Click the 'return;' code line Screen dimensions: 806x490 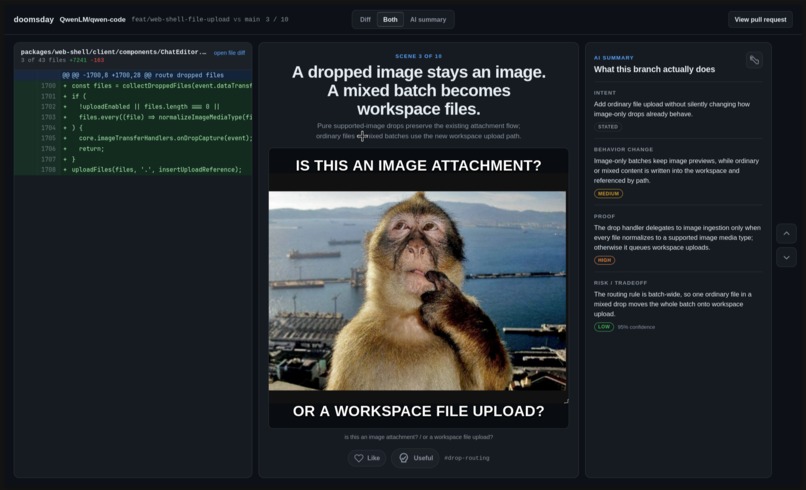pos(133,149)
